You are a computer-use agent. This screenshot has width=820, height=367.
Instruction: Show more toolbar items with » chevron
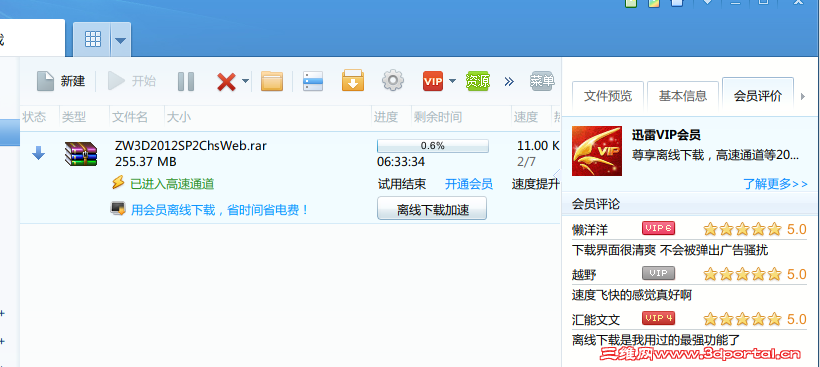[x=509, y=82]
